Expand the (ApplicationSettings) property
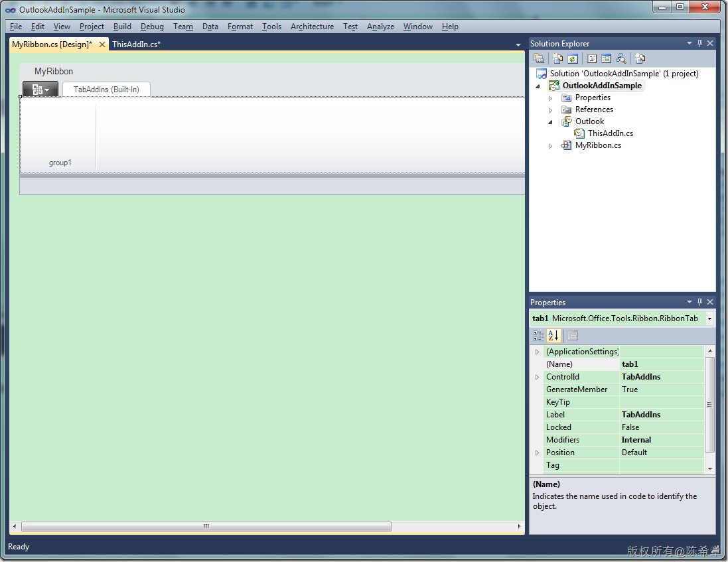The image size is (728, 562). click(537, 352)
